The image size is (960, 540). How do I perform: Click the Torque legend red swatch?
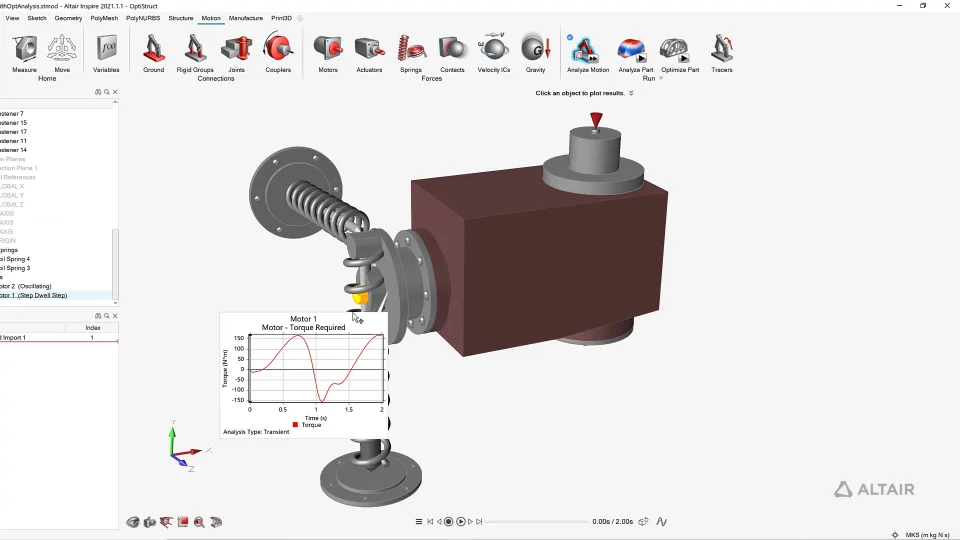(295, 425)
